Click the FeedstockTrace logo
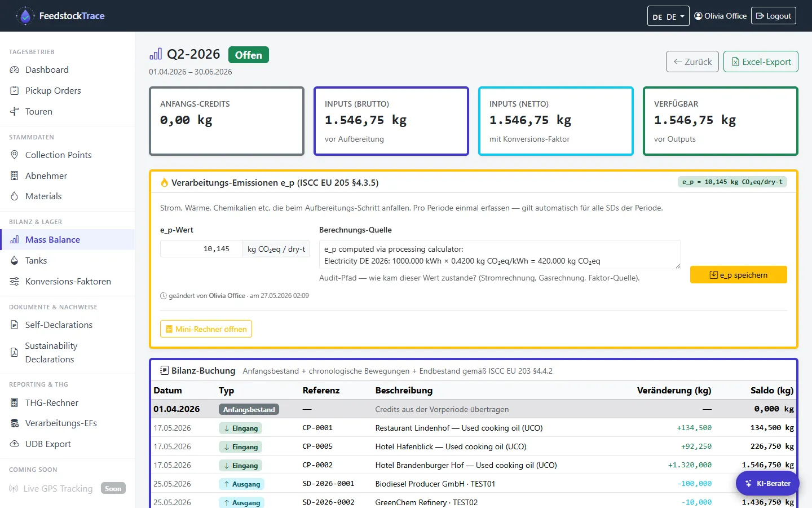The image size is (812, 508). point(60,16)
